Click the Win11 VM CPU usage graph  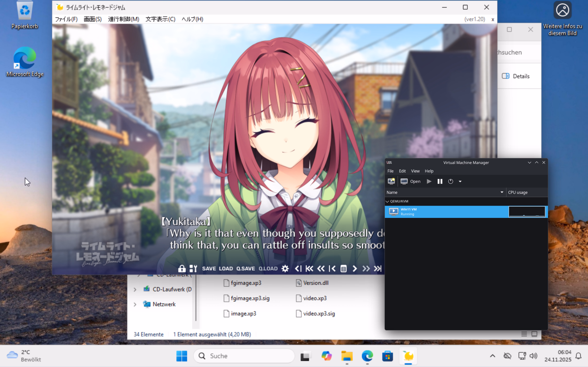pos(527,211)
